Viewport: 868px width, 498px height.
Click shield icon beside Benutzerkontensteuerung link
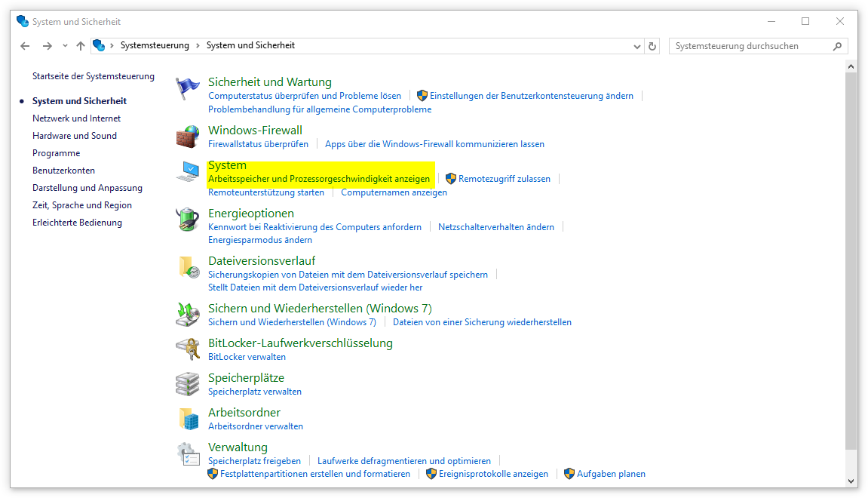coord(422,96)
